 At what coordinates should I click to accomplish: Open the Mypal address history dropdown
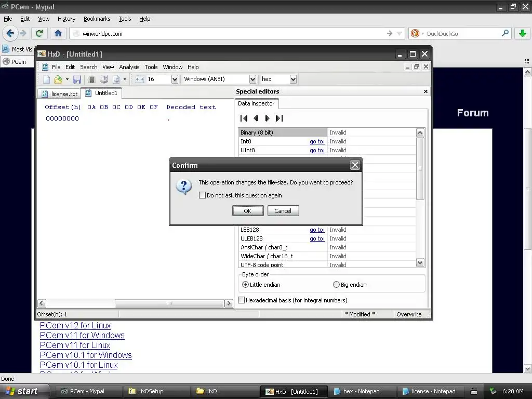(x=400, y=33)
